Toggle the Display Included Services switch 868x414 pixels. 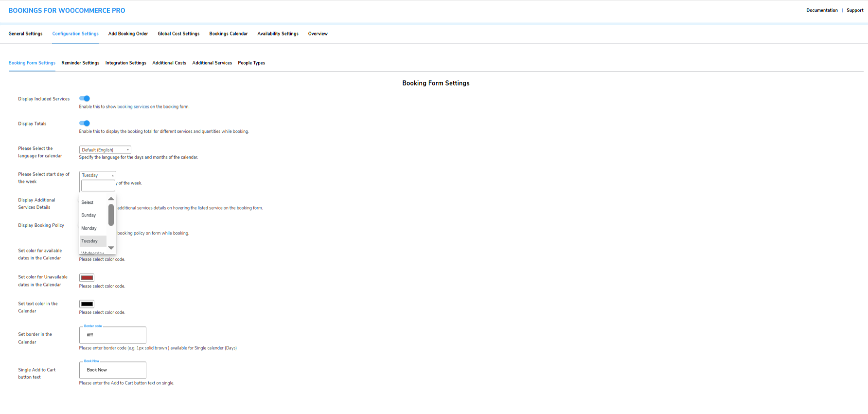click(x=85, y=98)
